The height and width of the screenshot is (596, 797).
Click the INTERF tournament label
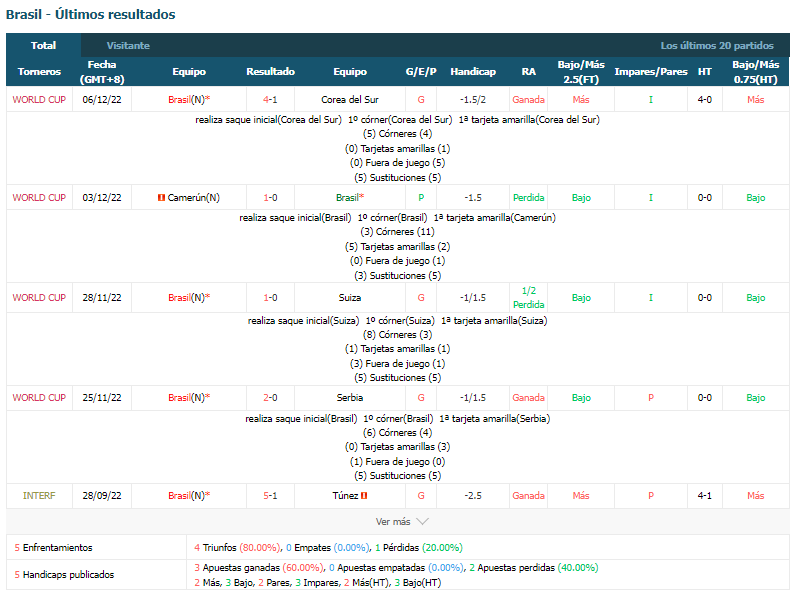pyautogui.click(x=39, y=495)
